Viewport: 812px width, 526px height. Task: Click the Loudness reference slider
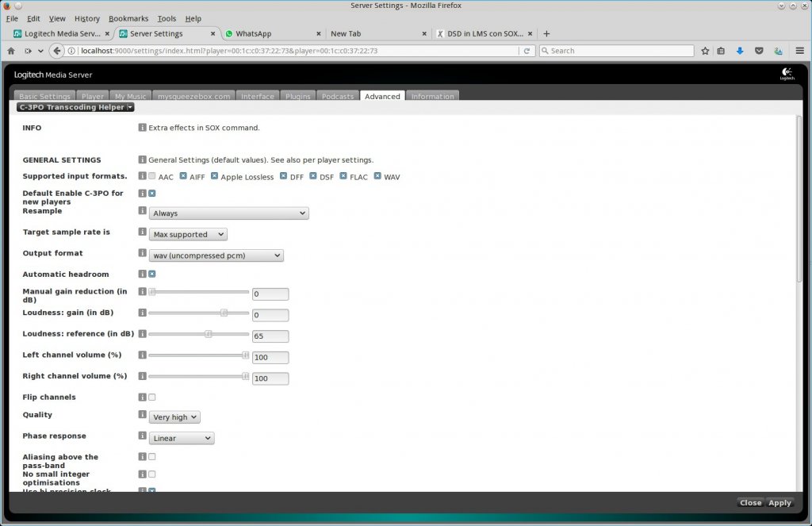pos(199,334)
